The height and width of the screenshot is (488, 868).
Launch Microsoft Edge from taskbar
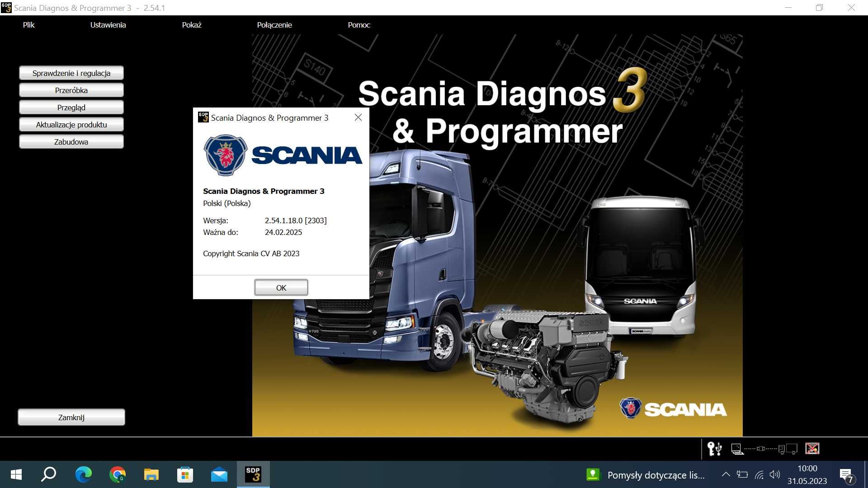(x=83, y=474)
